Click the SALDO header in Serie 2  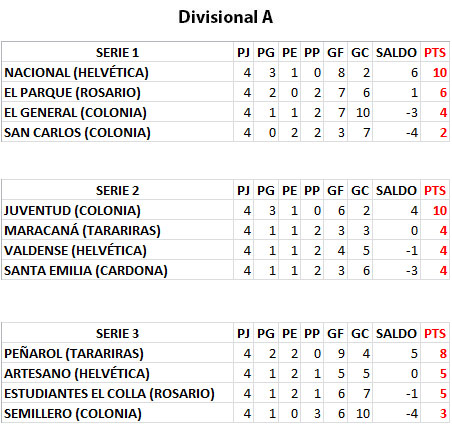pyautogui.click(x=396, y=190)
